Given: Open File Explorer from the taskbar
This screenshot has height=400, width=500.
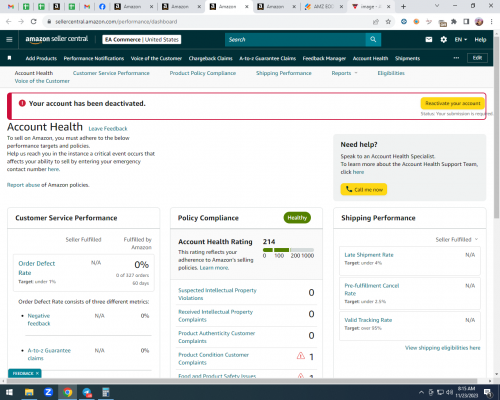Looking at the screenshot, I should click(x=29, y=392).
